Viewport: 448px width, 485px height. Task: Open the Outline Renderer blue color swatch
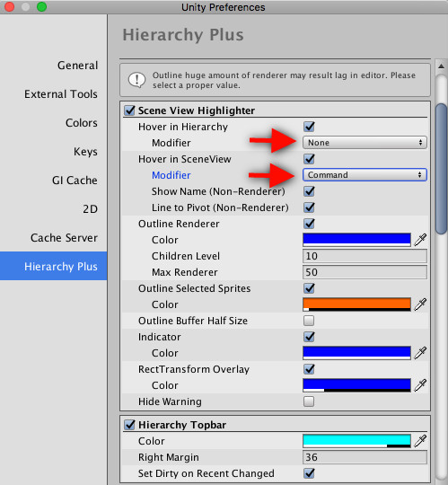click(356, 240)
